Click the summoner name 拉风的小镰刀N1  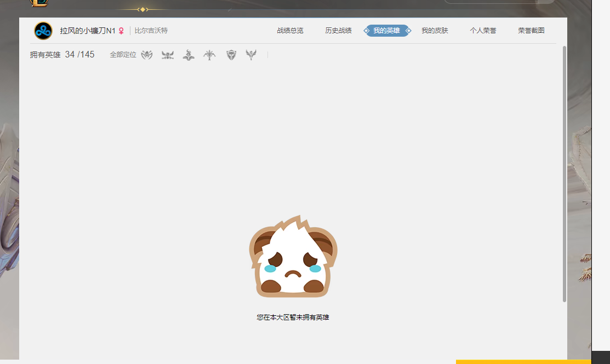(x=88, y=31)
